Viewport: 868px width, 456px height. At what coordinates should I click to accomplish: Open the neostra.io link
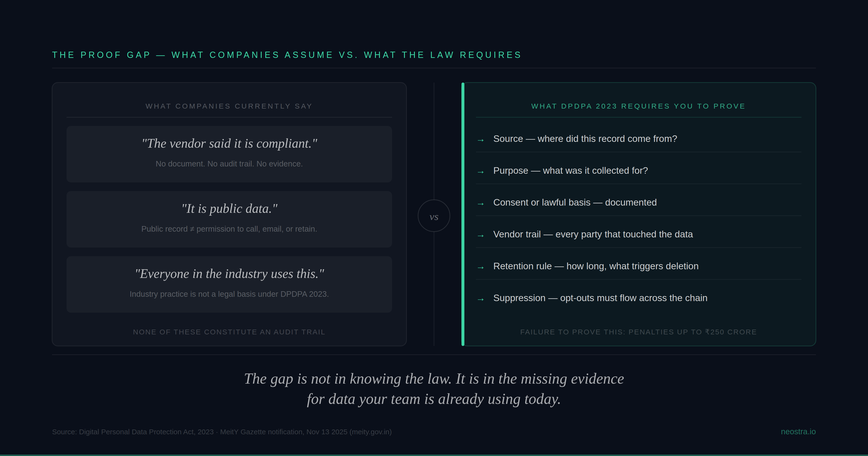pyautogui.click(x=798, y=432)
